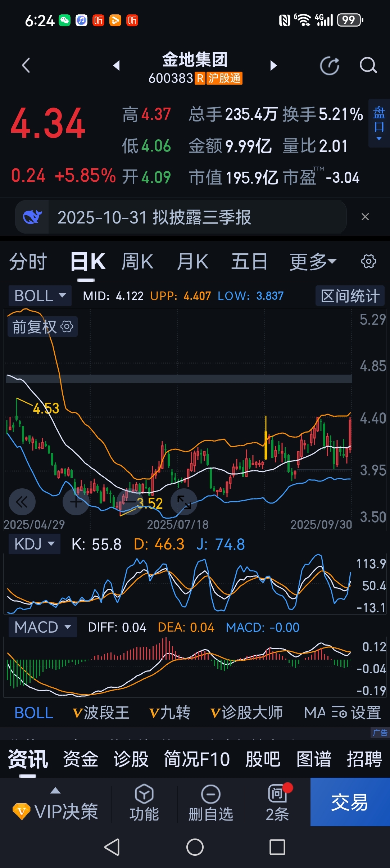Open 前复权 adjustment settings
Screen dimensions: 390x868
42,327
